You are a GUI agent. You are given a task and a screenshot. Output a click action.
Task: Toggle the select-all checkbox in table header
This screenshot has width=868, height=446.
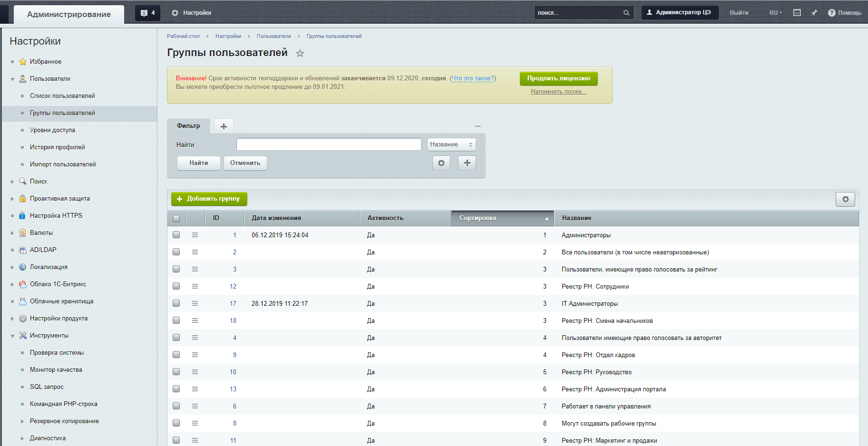[176, 218]
